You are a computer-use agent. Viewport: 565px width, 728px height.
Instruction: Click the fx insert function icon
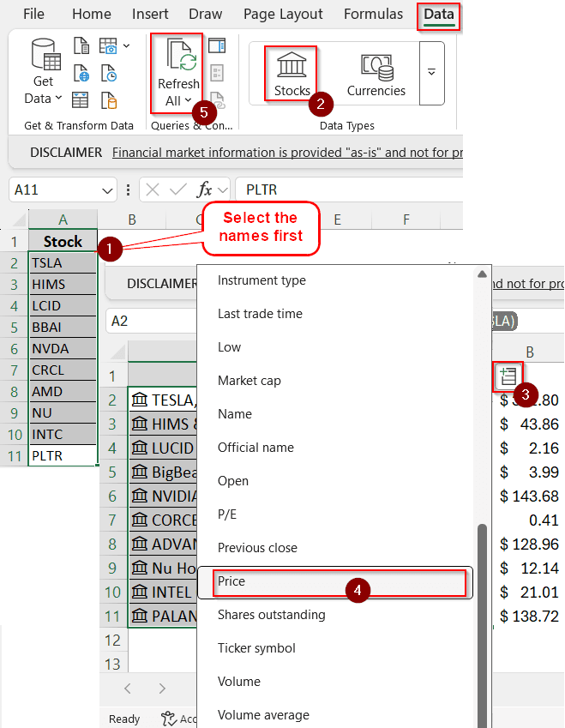point(204,190)
